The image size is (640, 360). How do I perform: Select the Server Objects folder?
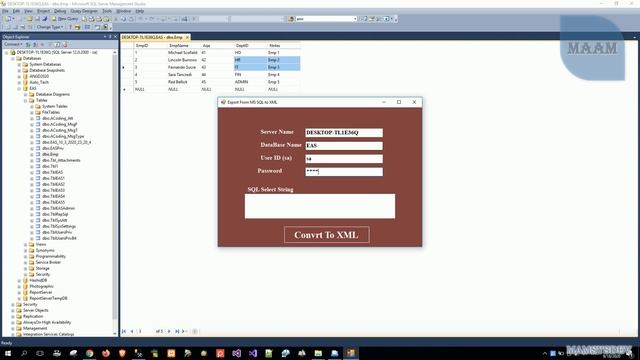tap(36, 310)
